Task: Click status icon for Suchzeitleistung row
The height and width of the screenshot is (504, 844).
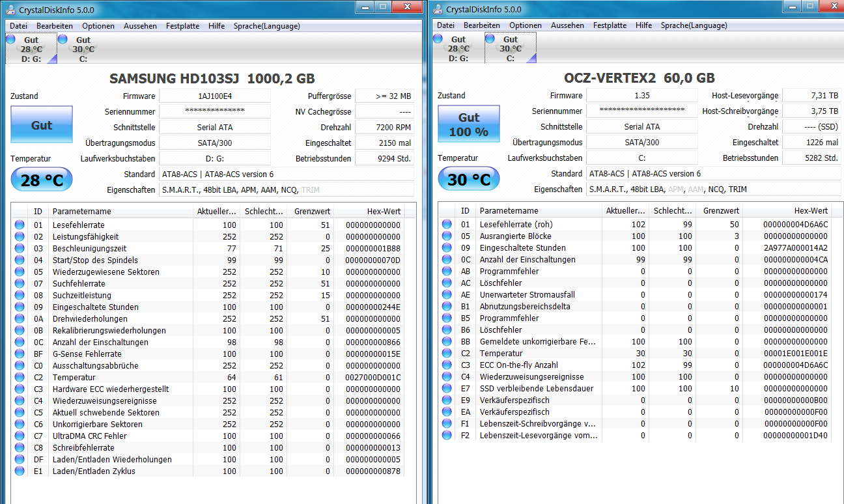Action: click(20, 296)
